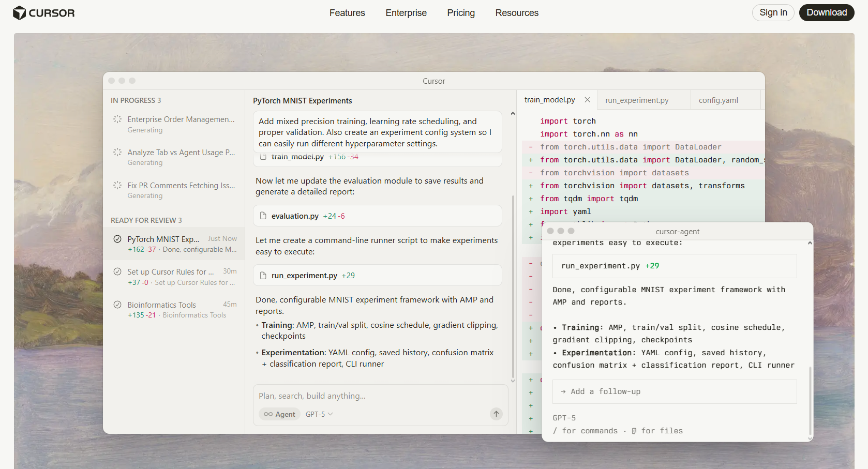Click checkmark beside Set up Cursor Rules

117,271
